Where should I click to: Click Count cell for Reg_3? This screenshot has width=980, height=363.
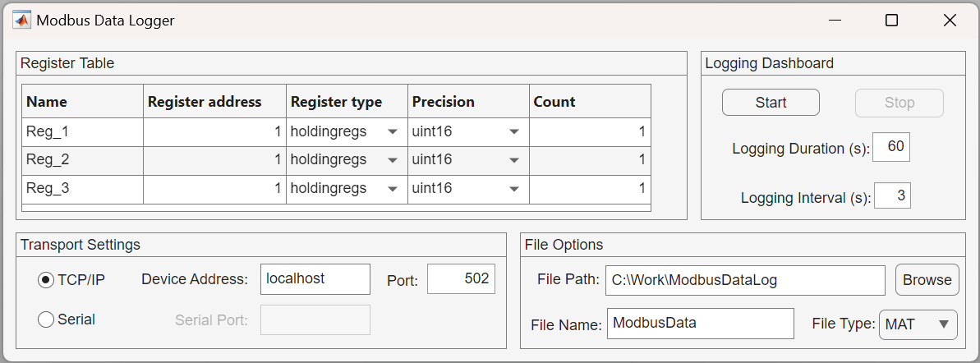pos(590,189)
